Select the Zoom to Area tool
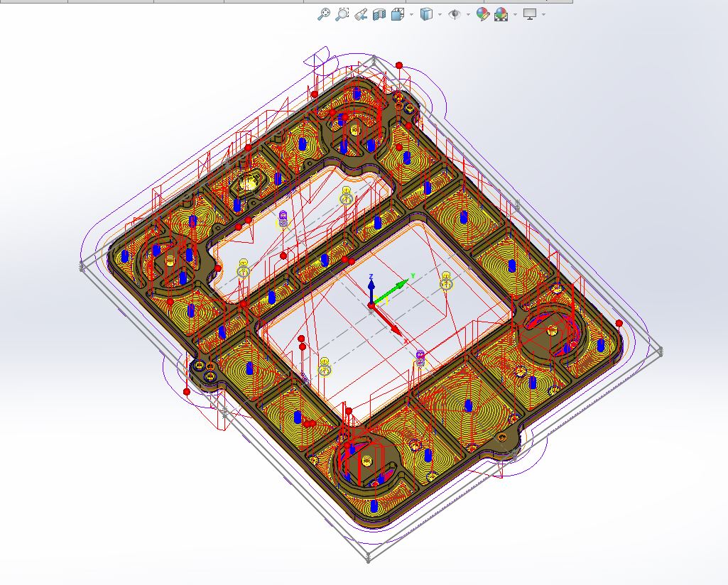This screenshot has width=728, height=585. pyautogui.click(x=342, y=14)
